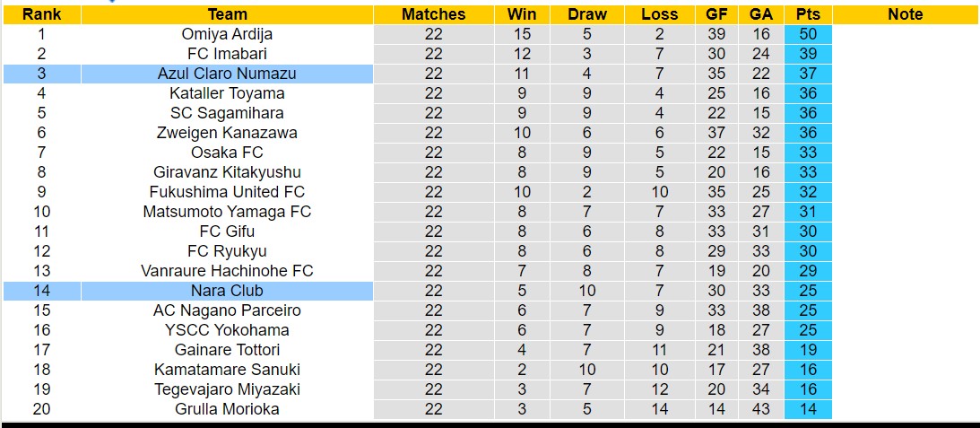Click the GF column header
The height and width of the screenshot is (428, 980).
(x=716, y=14)
